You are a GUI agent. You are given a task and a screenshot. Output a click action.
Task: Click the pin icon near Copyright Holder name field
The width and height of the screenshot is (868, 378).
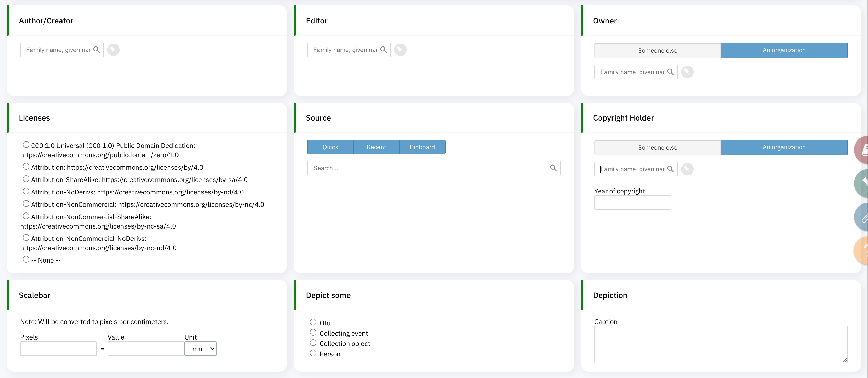[x=687, y=169]
